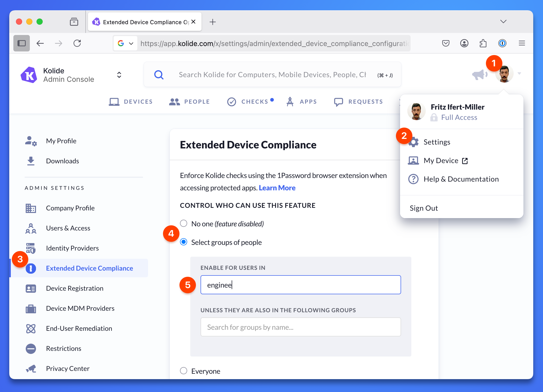Screen dimensions: 543x392
Task: Open the 1Password extension icon in toolbar
Action: coord(502,43)
